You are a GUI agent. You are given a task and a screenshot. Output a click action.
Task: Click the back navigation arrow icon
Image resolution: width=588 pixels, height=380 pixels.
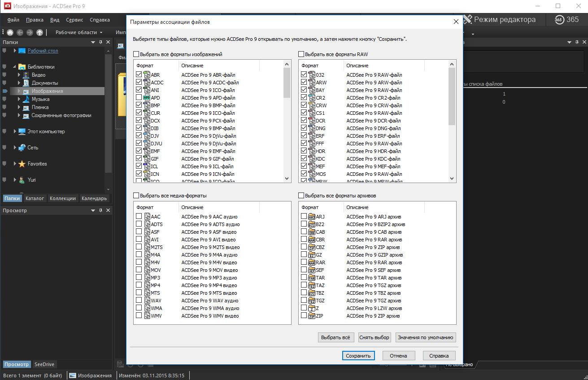20,32
